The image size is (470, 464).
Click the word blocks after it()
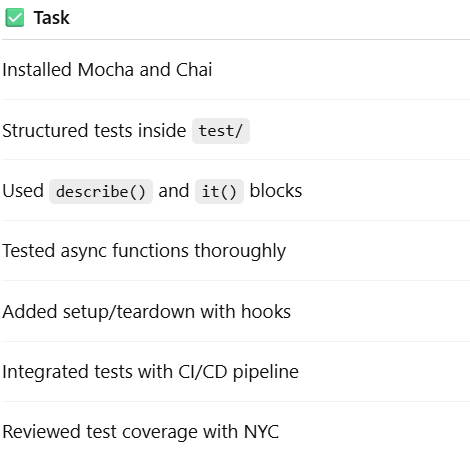point(276,191)
